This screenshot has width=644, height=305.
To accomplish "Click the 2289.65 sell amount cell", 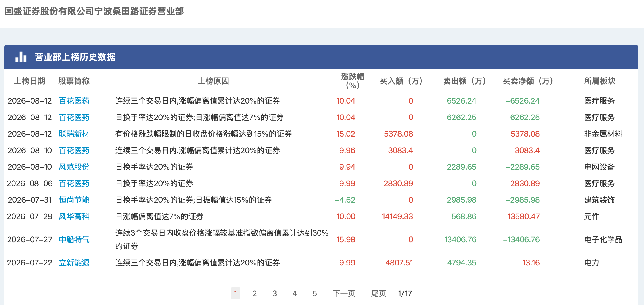I will pyautogui.click(x=461, y=167).
